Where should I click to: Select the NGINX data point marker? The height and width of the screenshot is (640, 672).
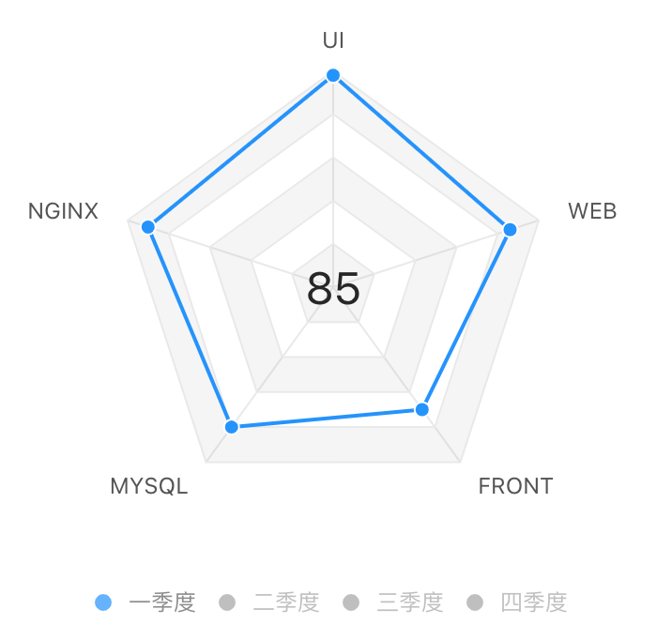148,227
